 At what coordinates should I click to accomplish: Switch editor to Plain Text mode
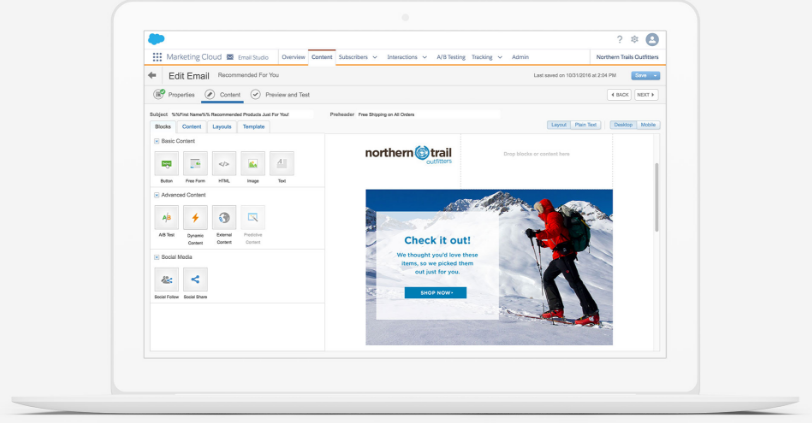587,125
